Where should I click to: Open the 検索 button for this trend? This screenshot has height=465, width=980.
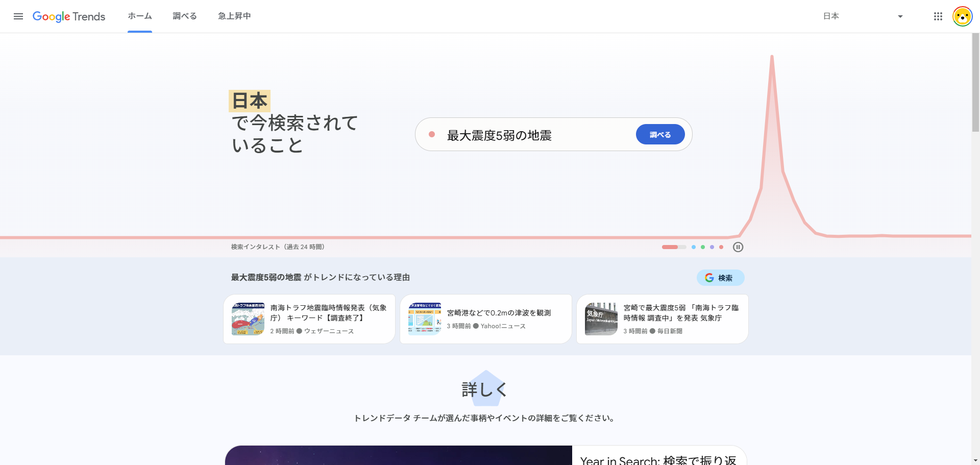tap(720, 278)
